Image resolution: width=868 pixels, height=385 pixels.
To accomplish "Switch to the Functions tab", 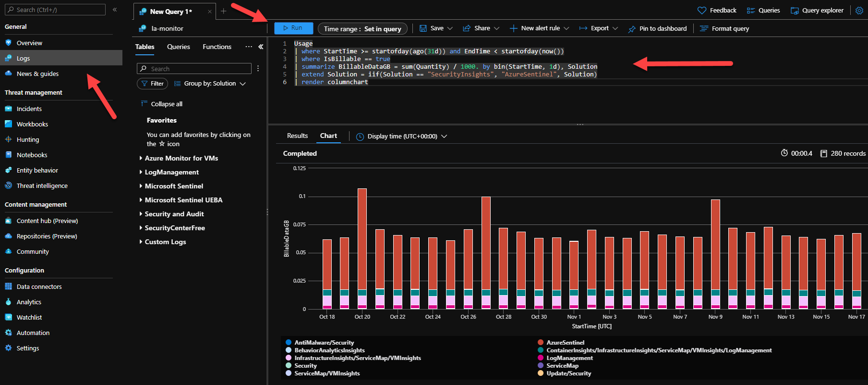I will [x=217, y=47].
